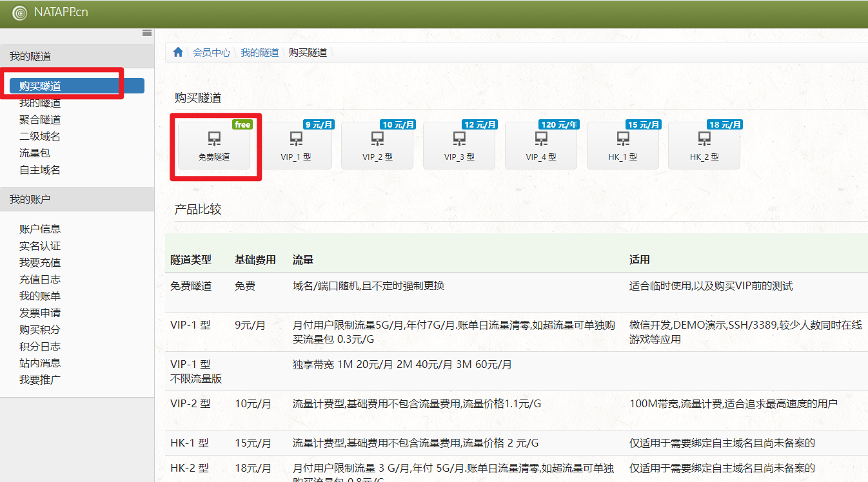Image resolution: width=868 pixels, height=482 pixels.
Task: Select the 免费隧道 free tunnel card
Action: (x=214, y=146)
